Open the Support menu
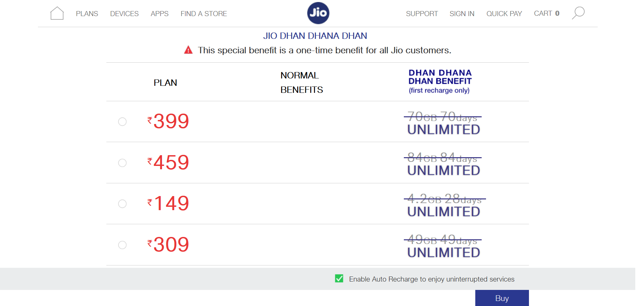Image resolution: width=644 pixels, height=306 pixels. point(422,14)
